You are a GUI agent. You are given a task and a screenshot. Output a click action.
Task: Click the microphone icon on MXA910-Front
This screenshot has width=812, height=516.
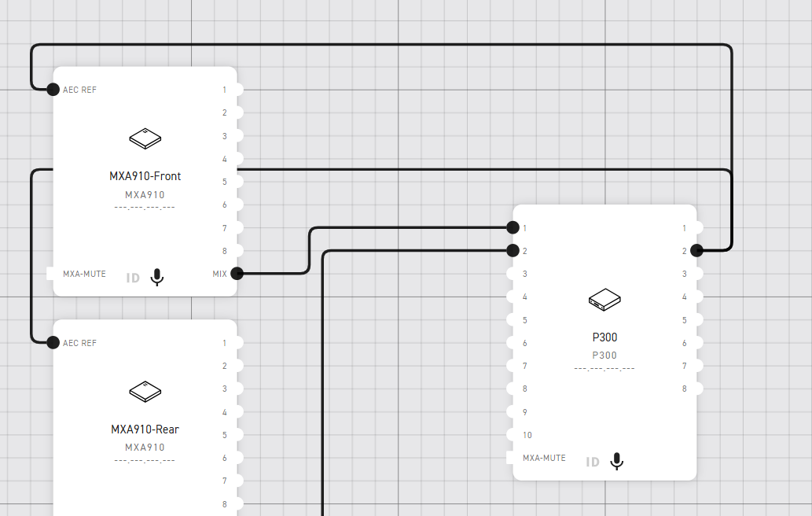[157, 277]
